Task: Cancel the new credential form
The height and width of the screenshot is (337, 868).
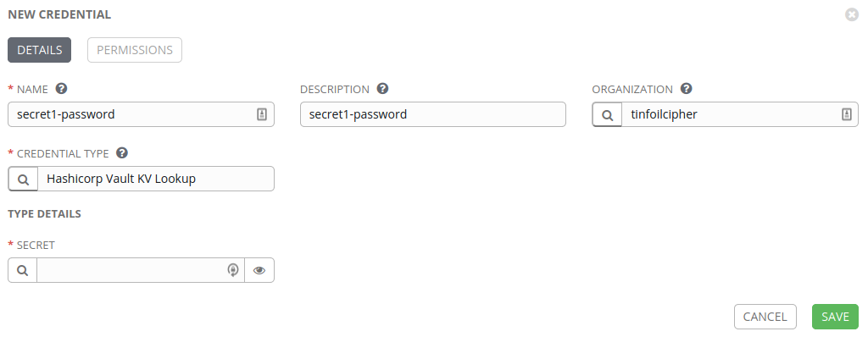Action: tap(765, 317)
